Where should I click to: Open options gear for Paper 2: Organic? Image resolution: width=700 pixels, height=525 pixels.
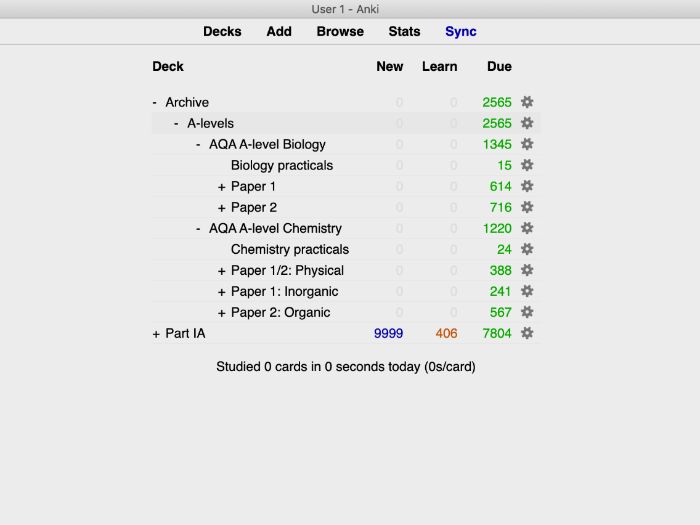click(527, 312)
